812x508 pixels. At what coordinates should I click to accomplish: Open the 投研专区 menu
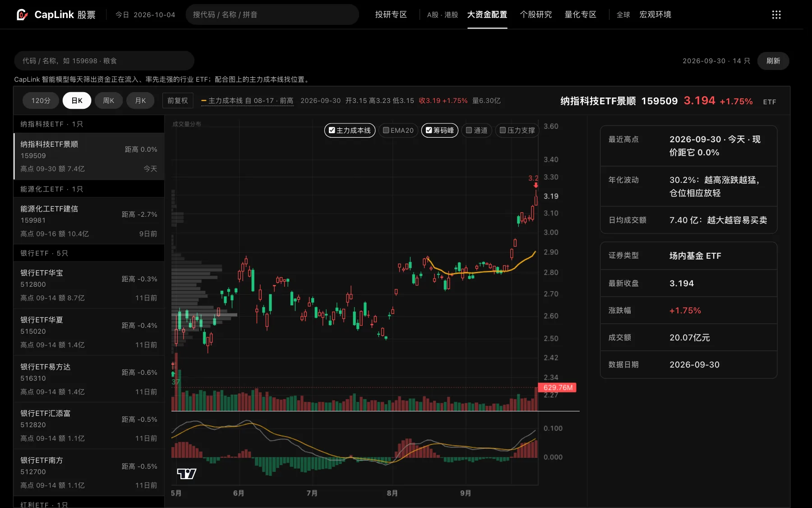pos(391,14)
